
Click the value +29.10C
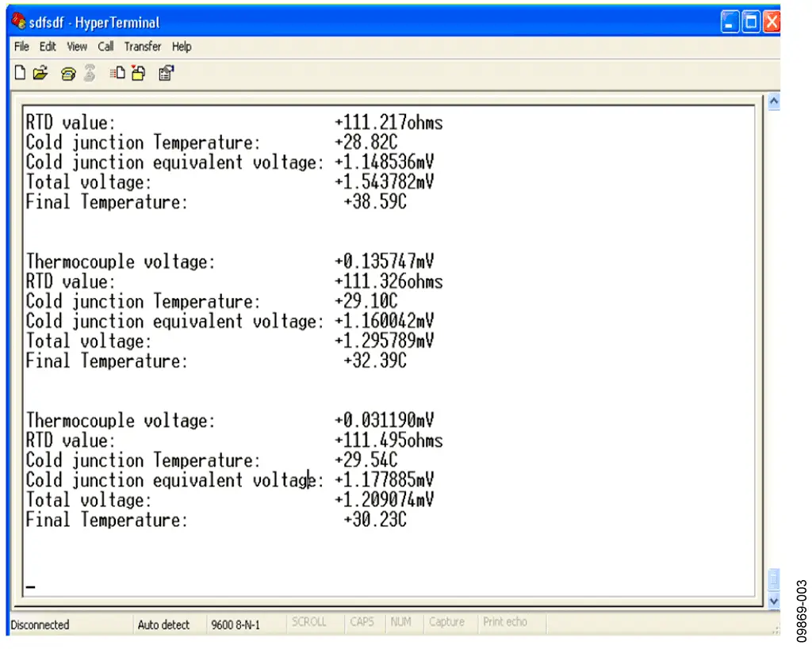pos(366,301)
